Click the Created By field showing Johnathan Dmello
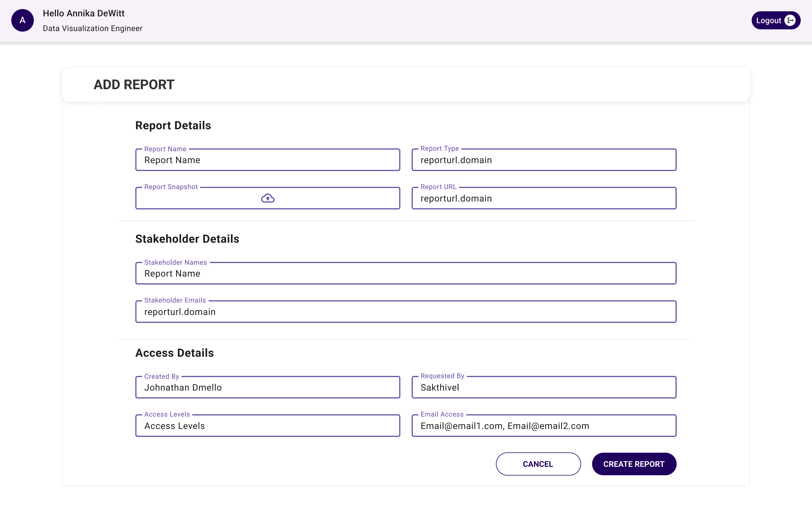The height and width of the screenshot is (508, 812). coord(268,387)
